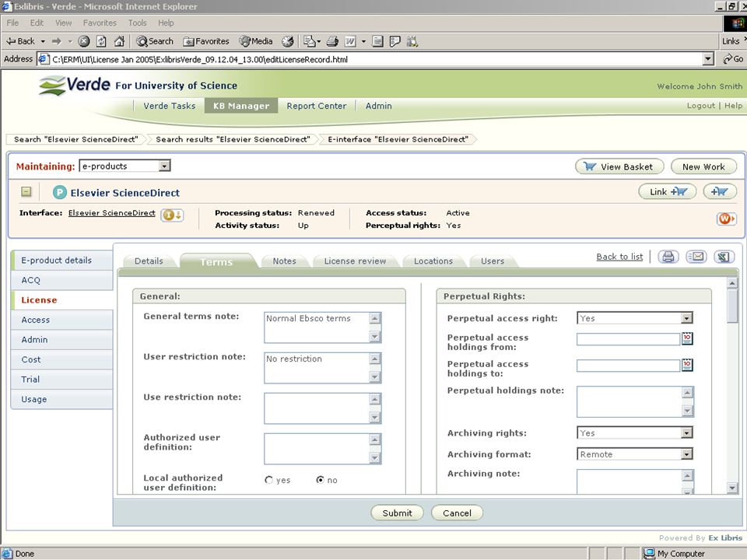Click the Cancel button
Screen dimensions: 747x560
pyautogui.click(x=457, y=513)
